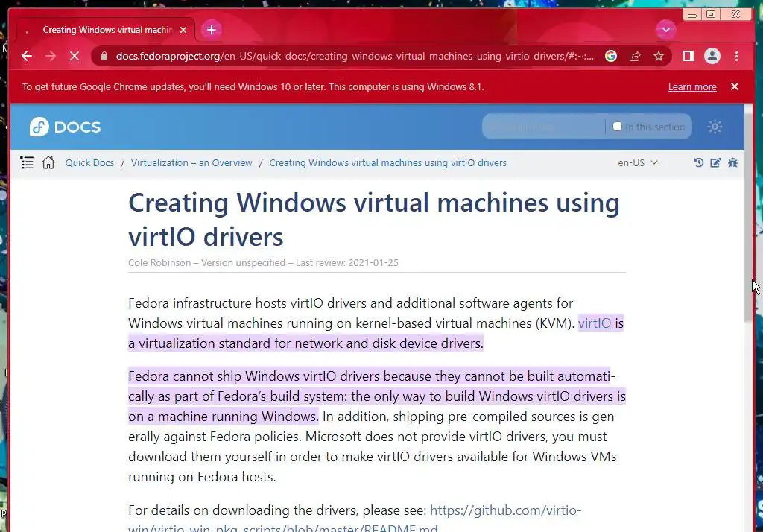Open the virtIO hyperlink in text

tap(594, 323)
